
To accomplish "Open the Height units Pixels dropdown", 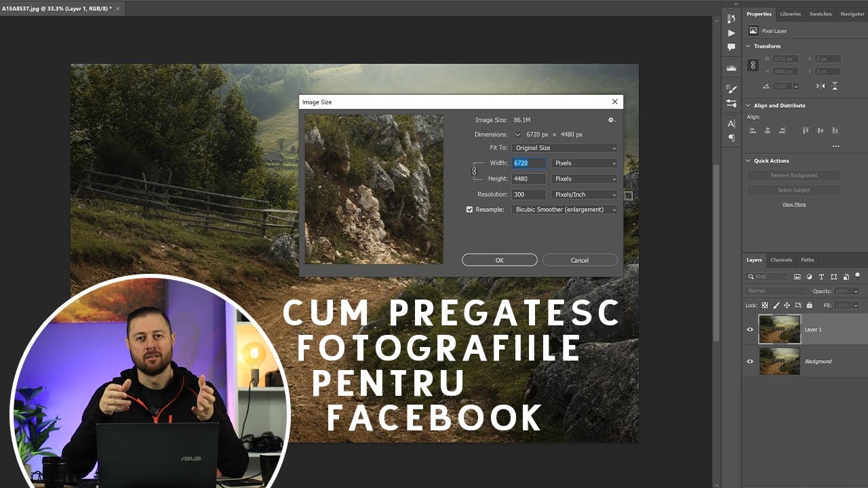I will pos(585,179).
